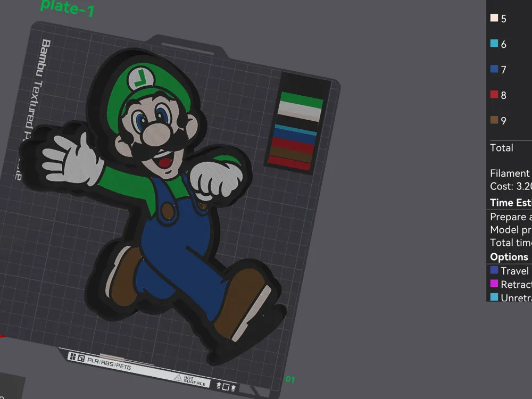Viewport: 532px width, 399px height.
Task: Click Luigi's open white glove
Action: pyautogui.click(x=72, y=160)
